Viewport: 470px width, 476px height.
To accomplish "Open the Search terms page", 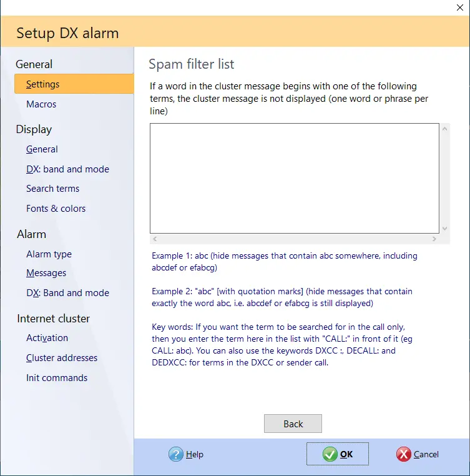I will click(x=53, y=189).
